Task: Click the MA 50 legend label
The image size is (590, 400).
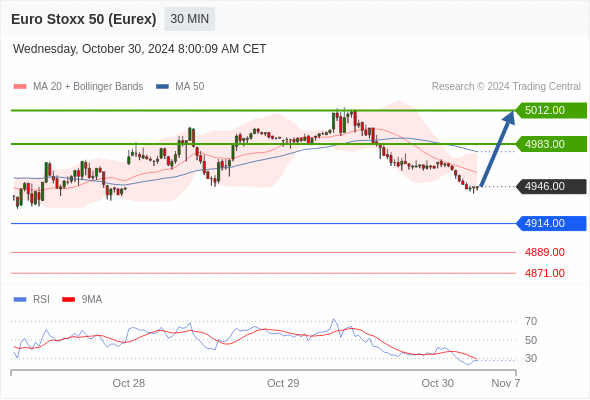Action: 190,87
